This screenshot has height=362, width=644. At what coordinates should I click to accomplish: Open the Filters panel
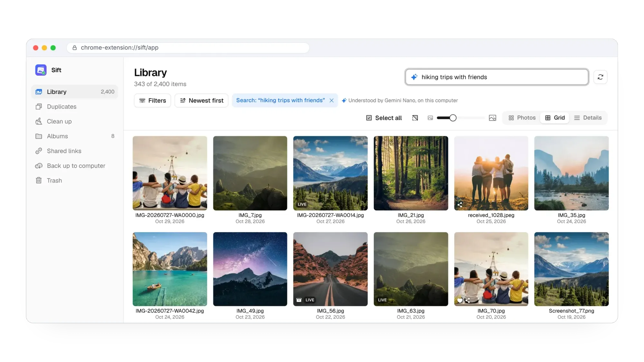click(x=152, y=100)
